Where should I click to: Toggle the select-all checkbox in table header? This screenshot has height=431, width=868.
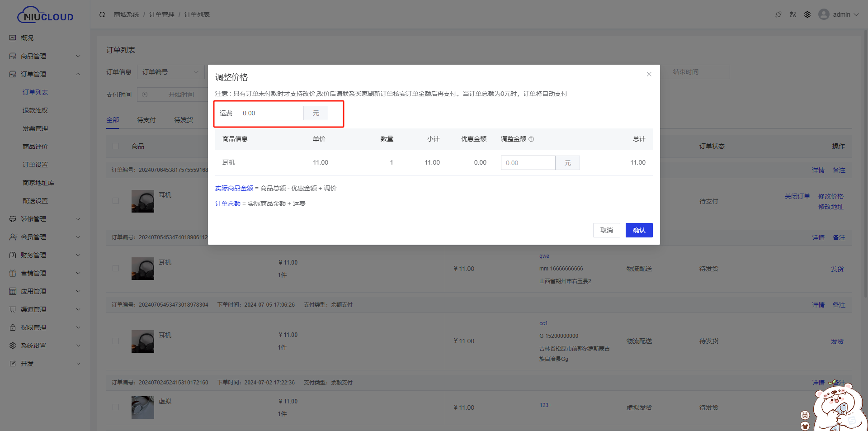[116, 146]
